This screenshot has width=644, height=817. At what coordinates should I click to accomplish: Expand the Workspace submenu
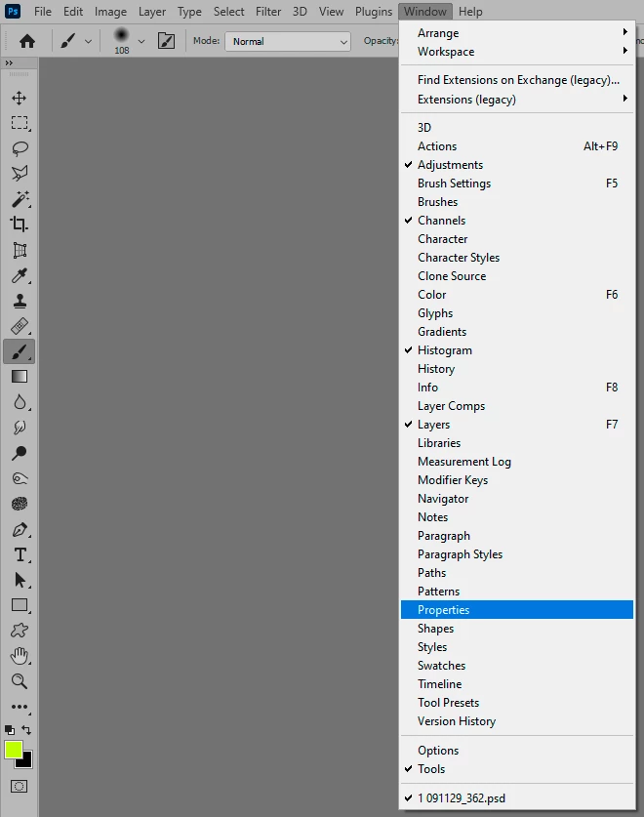tap(517, 52)
